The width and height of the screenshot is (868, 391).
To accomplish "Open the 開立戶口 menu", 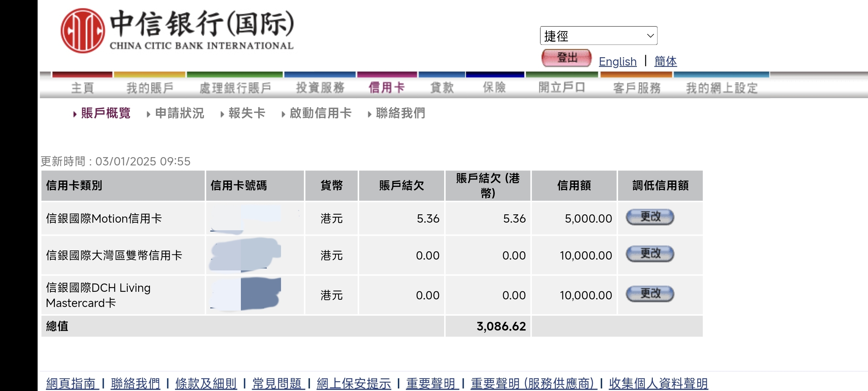I will [562, 88].
